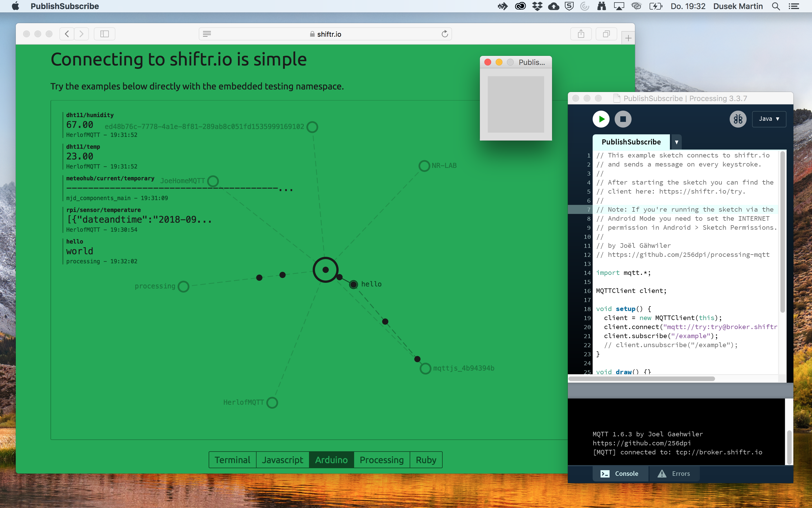Select the Ruby example tab
Image resolution: width=812 pixels, height=508 pixels.
point(426,460)
